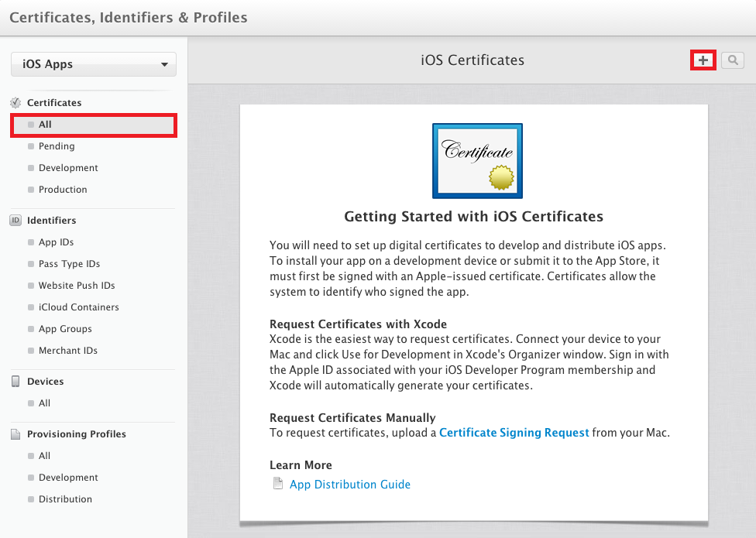This screenshot has width=756, height=538.
Task: Click the search magnifier icon
Action: pos(733,60)
